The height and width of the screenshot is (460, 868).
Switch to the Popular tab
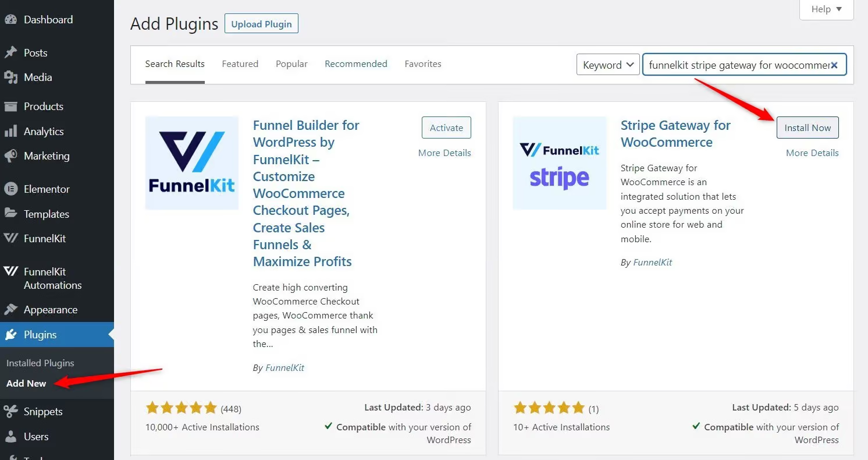tap(291, 64)
